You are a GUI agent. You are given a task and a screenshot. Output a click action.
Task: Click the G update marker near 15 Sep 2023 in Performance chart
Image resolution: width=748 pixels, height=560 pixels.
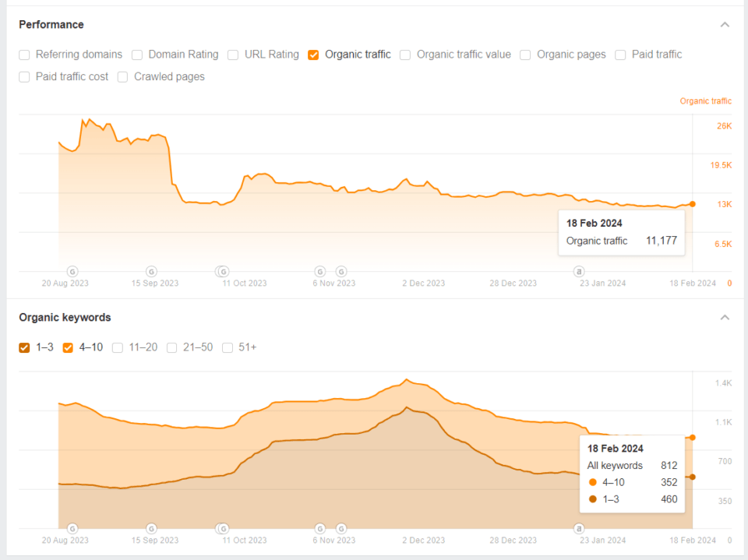(151, 271)
